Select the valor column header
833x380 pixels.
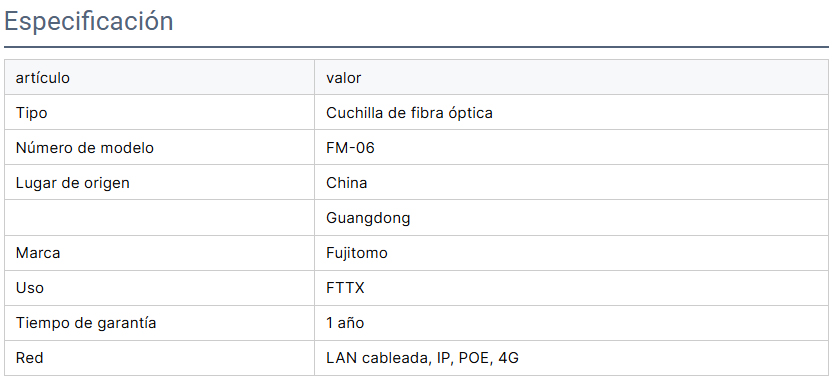344,78
